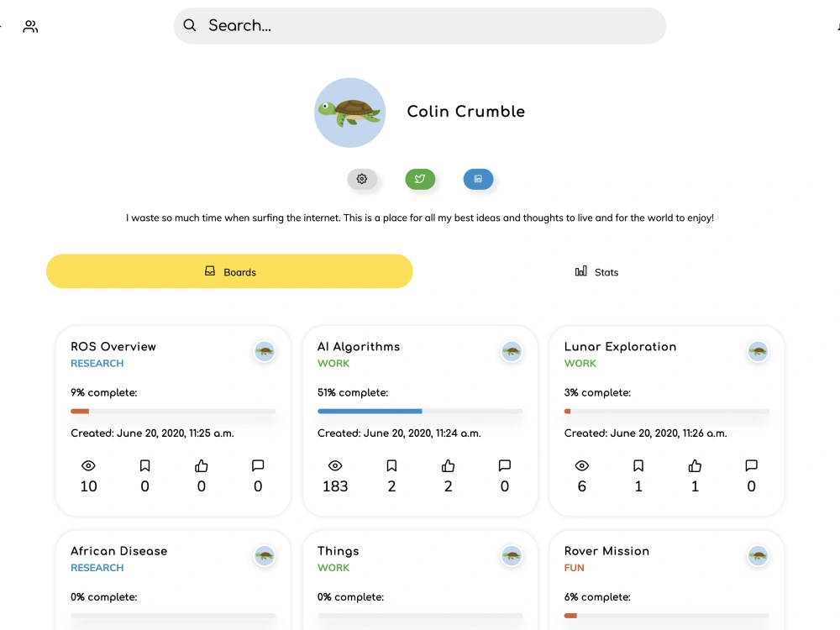This screenshot has height=630, width=840.
Task: Click RESEARCH category on ROS Overview
Action: [97, 363]
